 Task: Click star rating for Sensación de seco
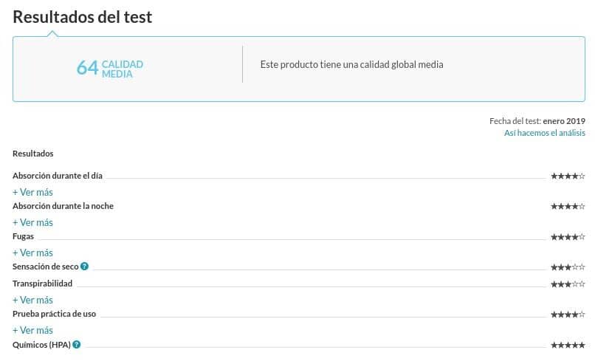pos(568,267)
